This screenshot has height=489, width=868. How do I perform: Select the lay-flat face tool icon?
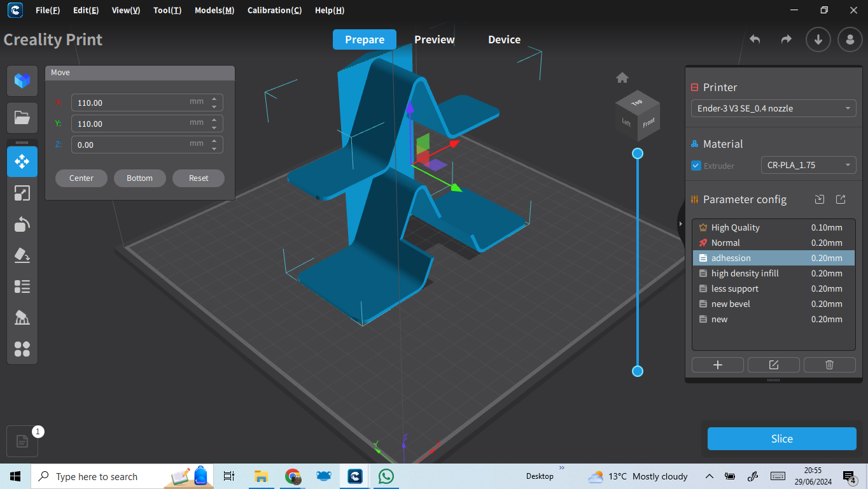coord(22,255)
